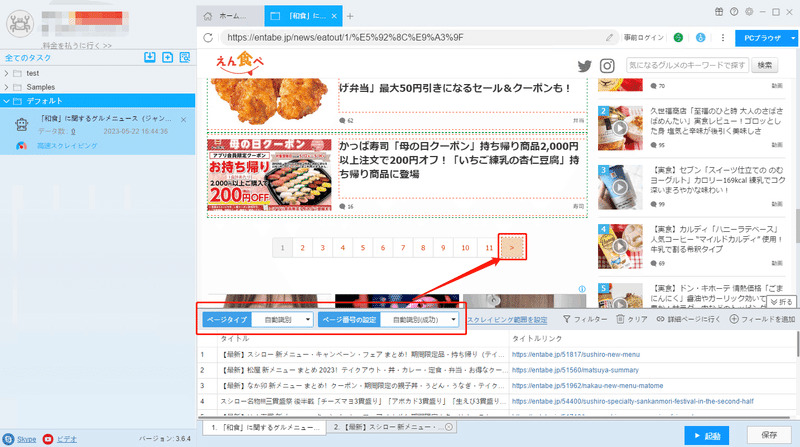Viewport: 800px width, 447px height.
Task: Click 詳細ページに行く button
Action: [688, 319]
